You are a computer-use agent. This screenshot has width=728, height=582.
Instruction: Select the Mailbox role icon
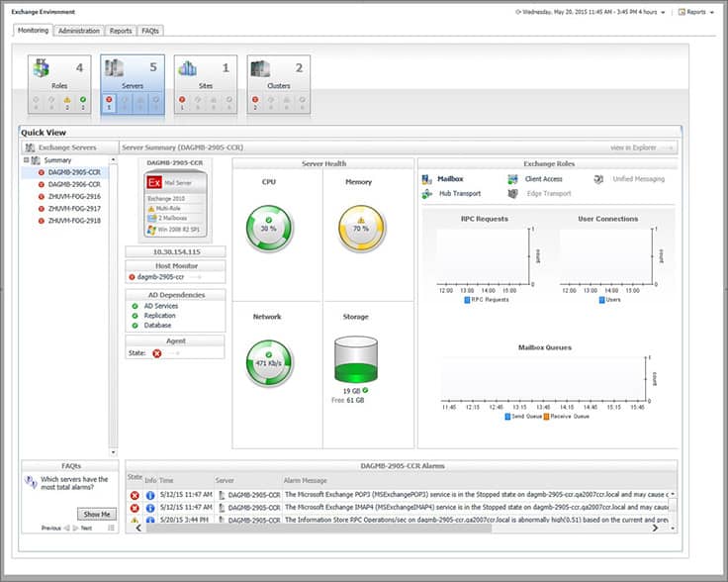[x=427, y=179]
